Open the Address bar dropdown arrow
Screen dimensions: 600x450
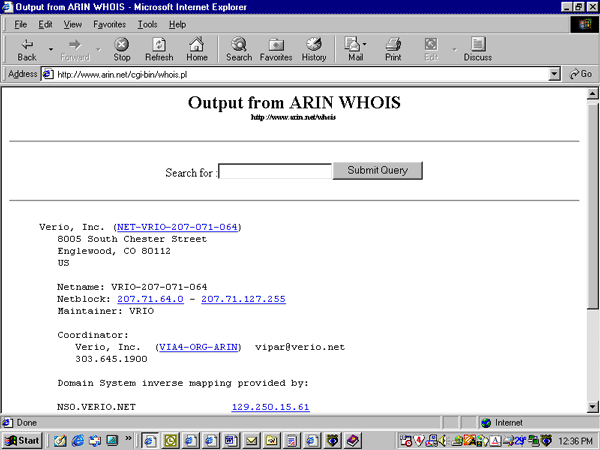pos(555,74)
